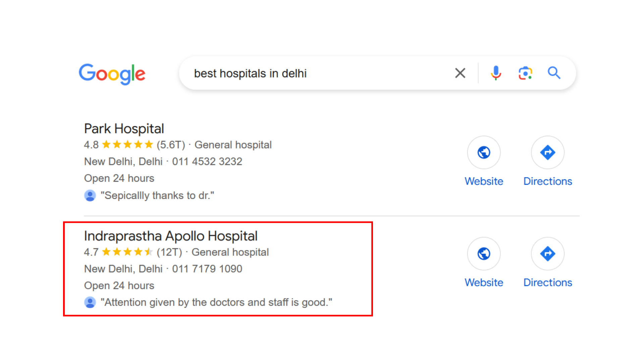Open Google Lens image search icon
Image resolution: width=644 pixels, height=362 pixels.
tap(525, 73)
